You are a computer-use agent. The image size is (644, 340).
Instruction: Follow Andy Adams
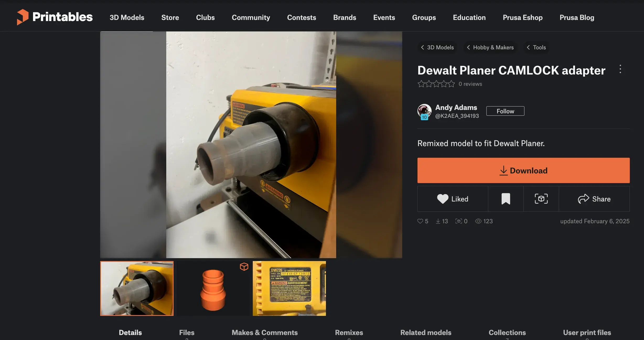[x=505, y=111]
